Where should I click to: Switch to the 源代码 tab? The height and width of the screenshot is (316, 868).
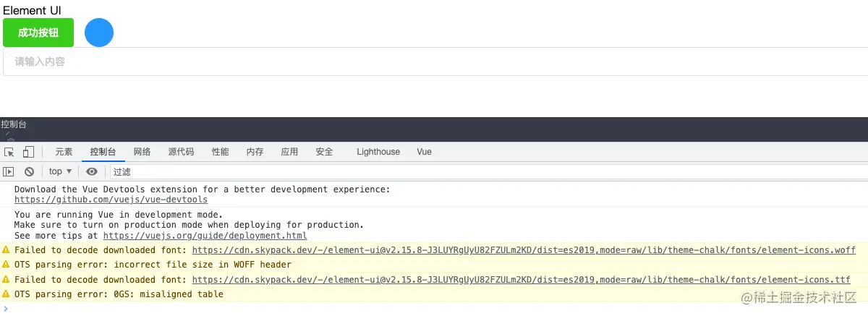[x=181, y=152]
